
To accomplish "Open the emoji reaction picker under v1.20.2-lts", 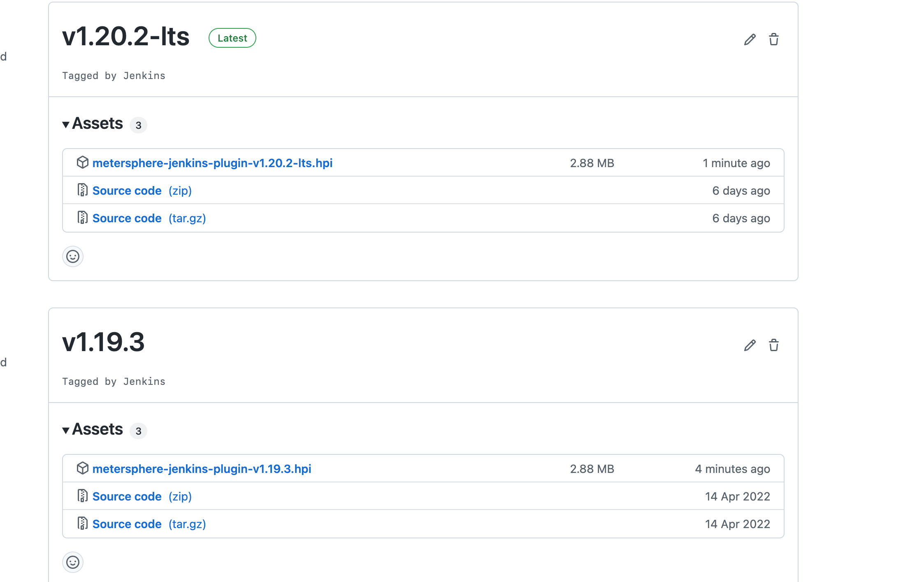I will (72, 256).
